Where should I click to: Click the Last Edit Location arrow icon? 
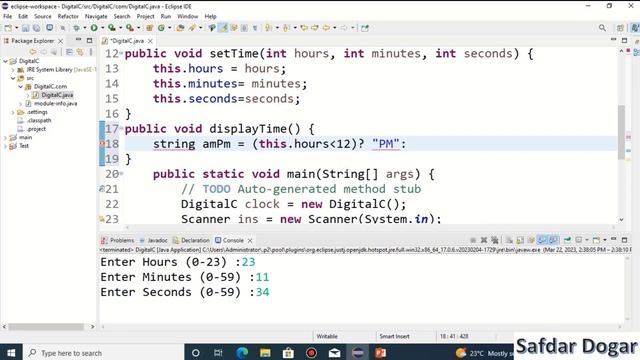coord(304,28)
